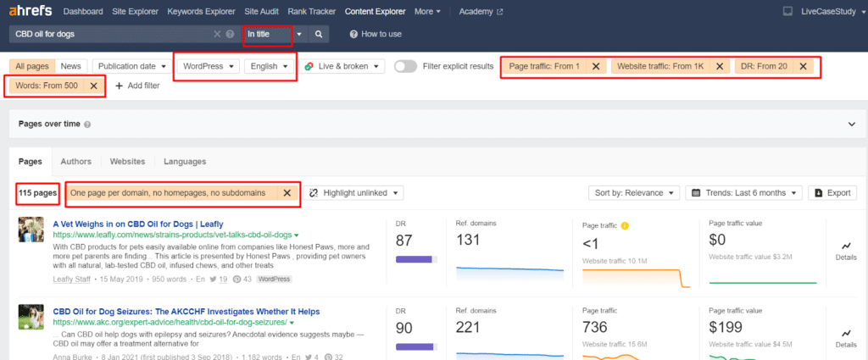This screenshot has height=360, width=868.
Task: Run search with the magnifier icon
Action: [319, 34]
